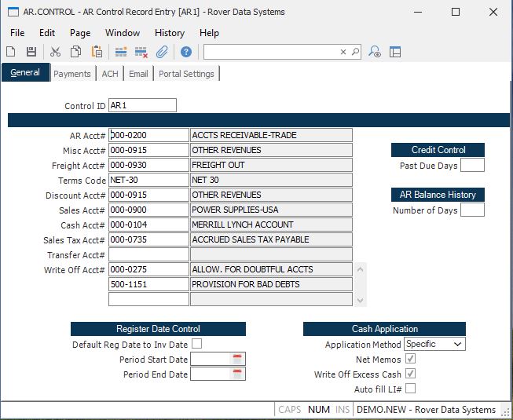Click the delete row icon with red X

click(141, 52)
